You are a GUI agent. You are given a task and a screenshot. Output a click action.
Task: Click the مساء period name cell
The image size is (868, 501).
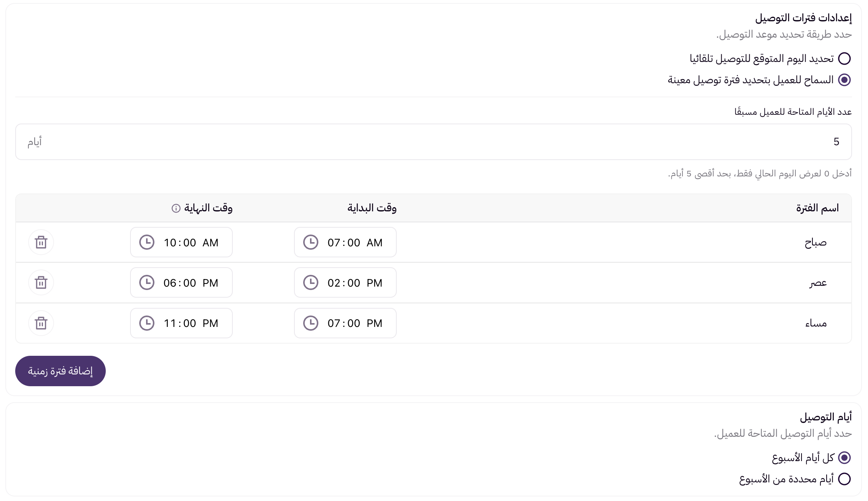816,323
